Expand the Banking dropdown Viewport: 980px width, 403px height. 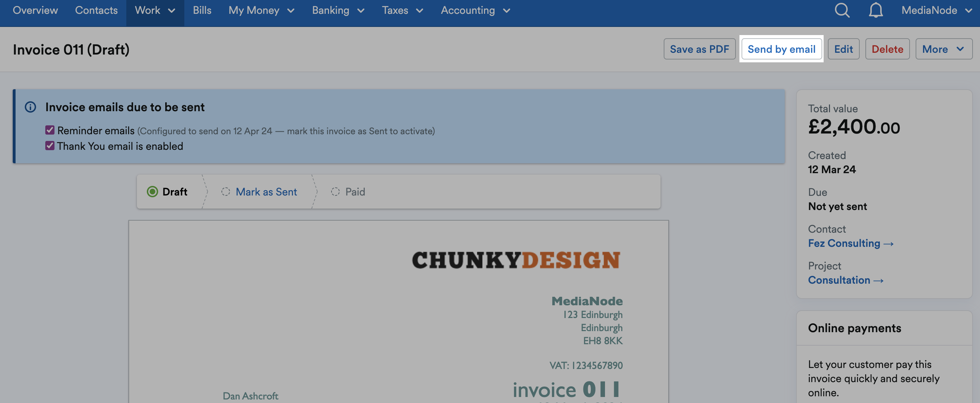[x=338, y=10]
